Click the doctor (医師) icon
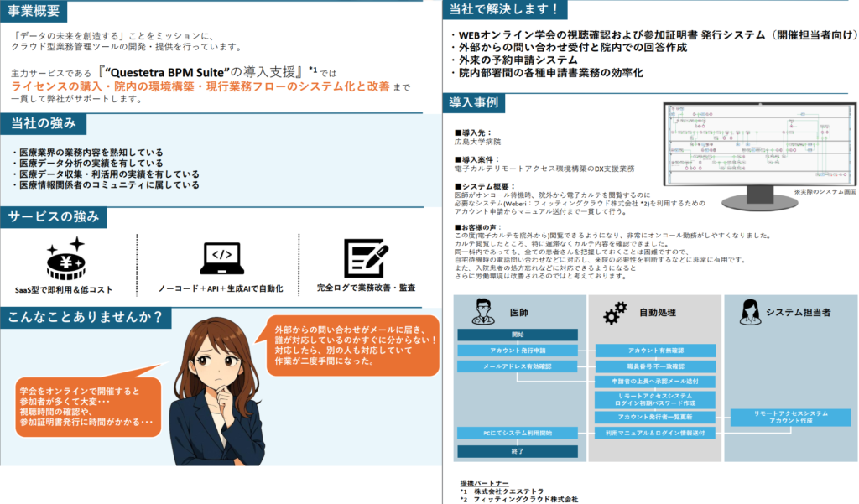859x504 pixels. (482, 313)
